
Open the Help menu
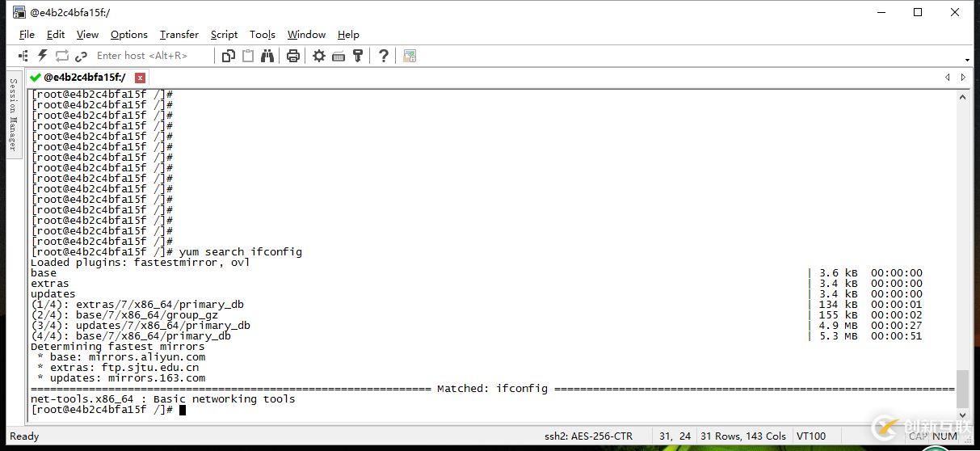(348, 35)
